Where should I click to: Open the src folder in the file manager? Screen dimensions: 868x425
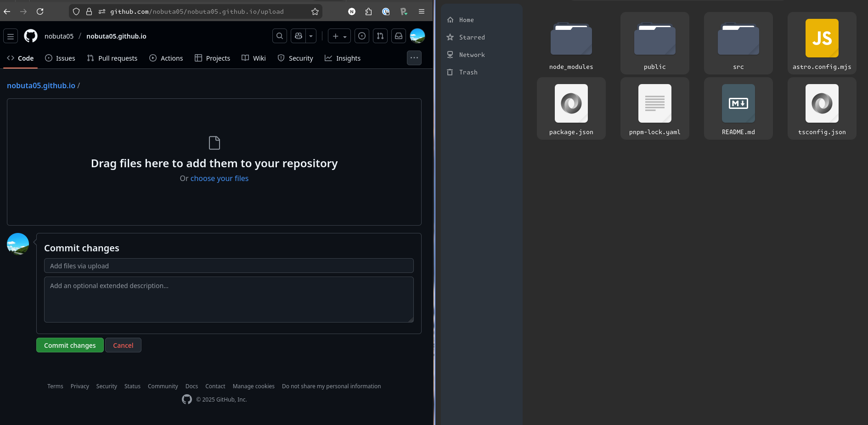point(738,44)
